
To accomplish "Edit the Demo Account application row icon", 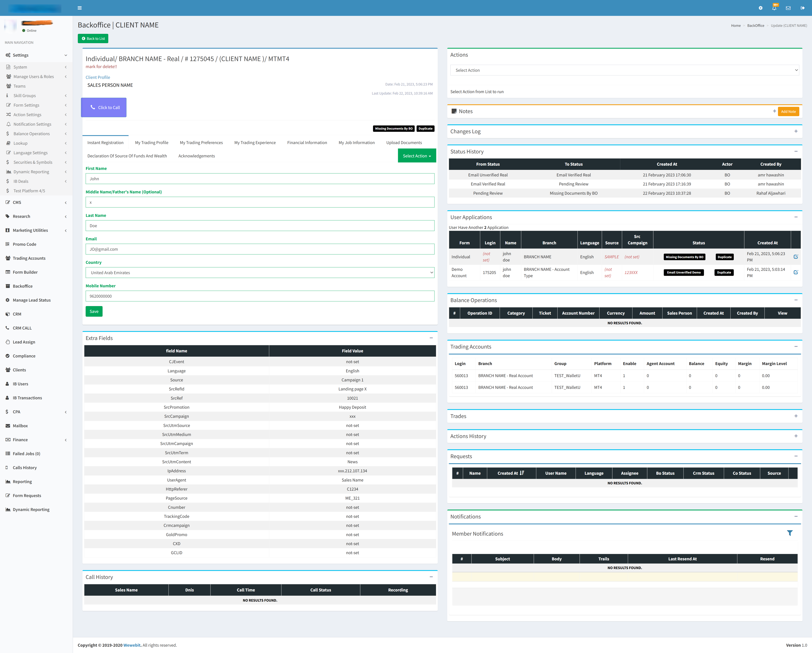I will [796, 272].
